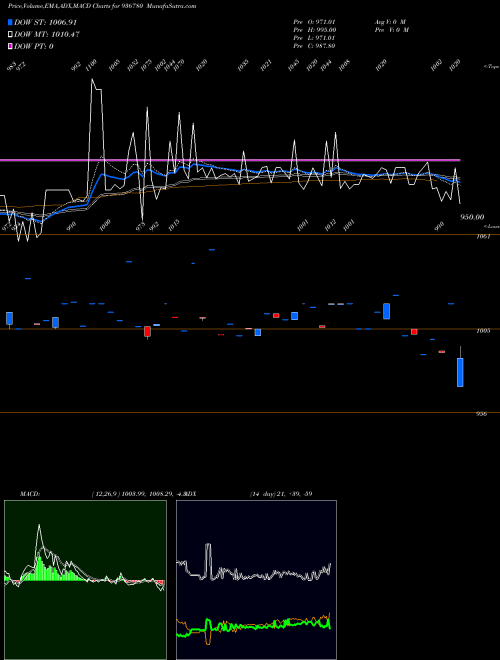The height and width of the screenshot is (660, 500).
Task: Click the 'DOW MT: 1010.47' label
Action: click(47, 35)
